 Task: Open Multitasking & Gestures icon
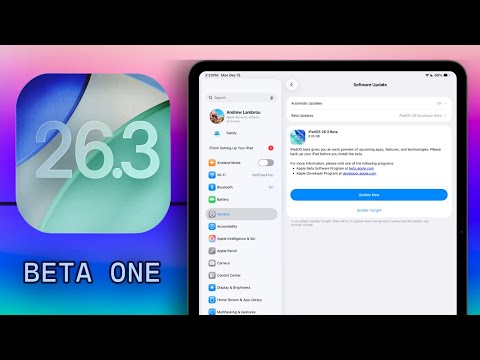[212, 312]
